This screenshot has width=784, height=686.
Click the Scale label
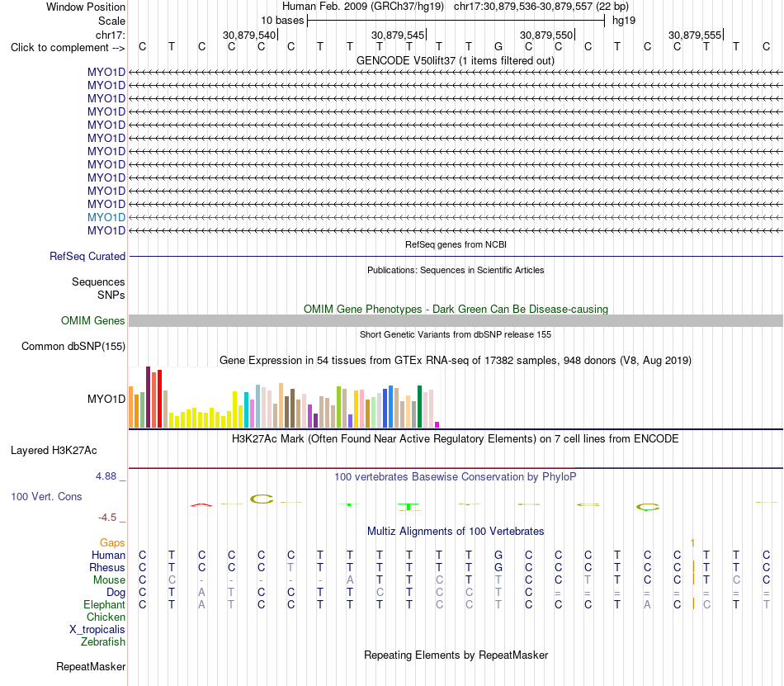pos(111,21)
